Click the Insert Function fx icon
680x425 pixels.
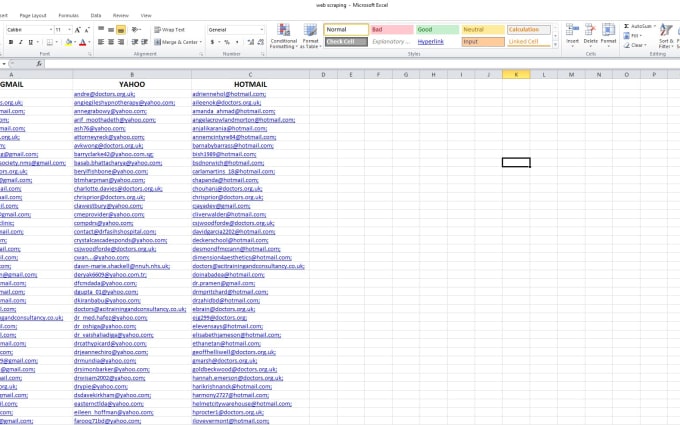39,64
